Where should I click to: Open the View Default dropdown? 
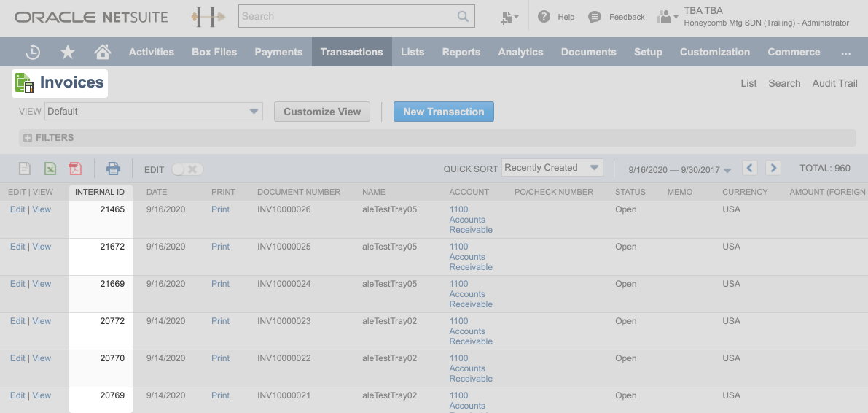(153, 112)
